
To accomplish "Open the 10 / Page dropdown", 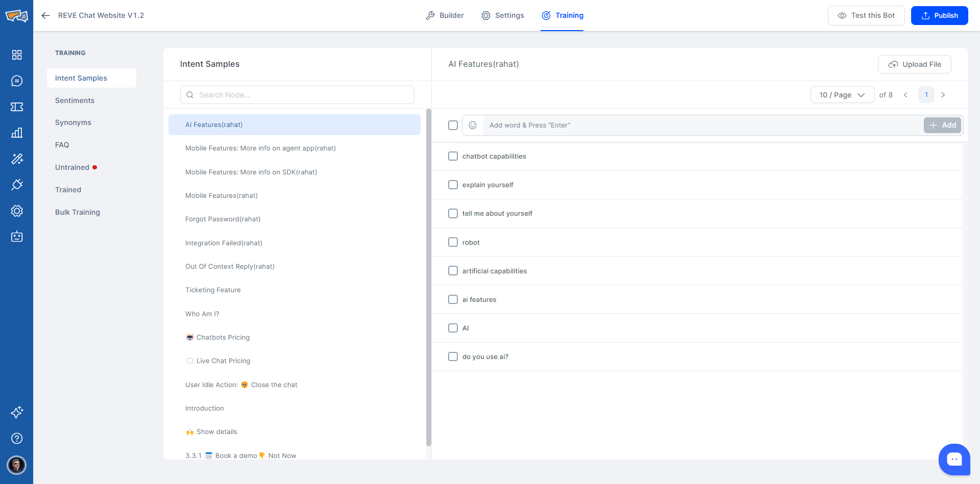I will pyautogui.click(x=842, y=95).
